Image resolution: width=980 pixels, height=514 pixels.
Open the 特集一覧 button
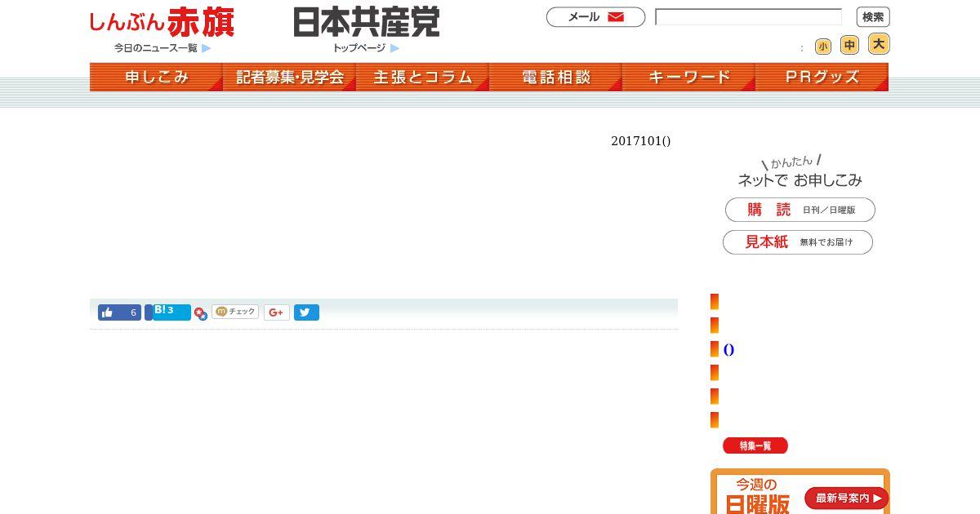click(755, 445)
